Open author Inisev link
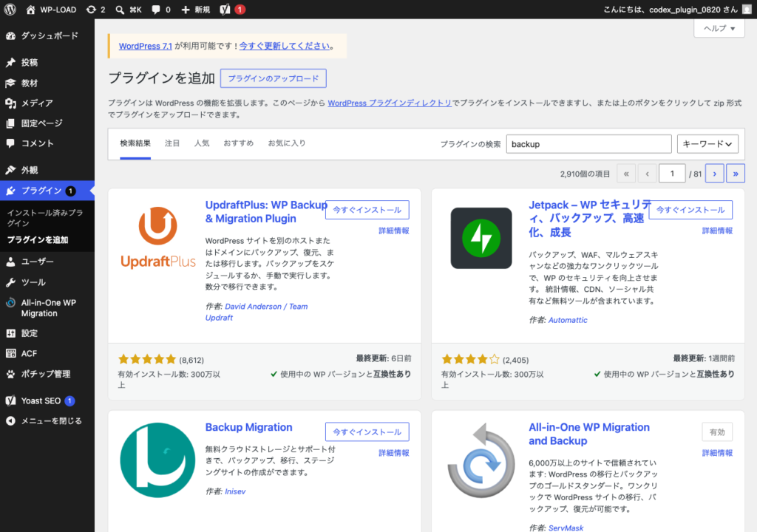 (235, 491)
